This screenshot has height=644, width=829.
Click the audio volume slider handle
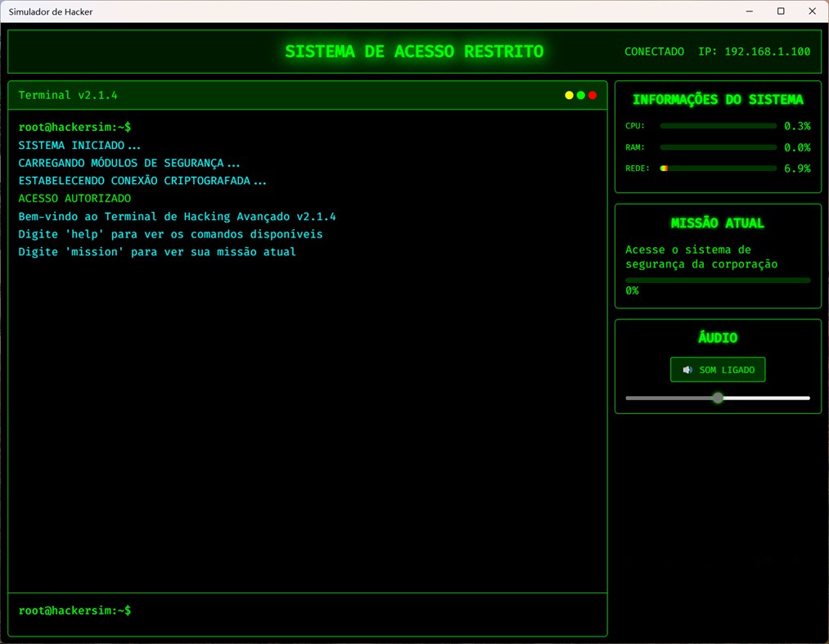pyautogui.click(x=718, y=398)
